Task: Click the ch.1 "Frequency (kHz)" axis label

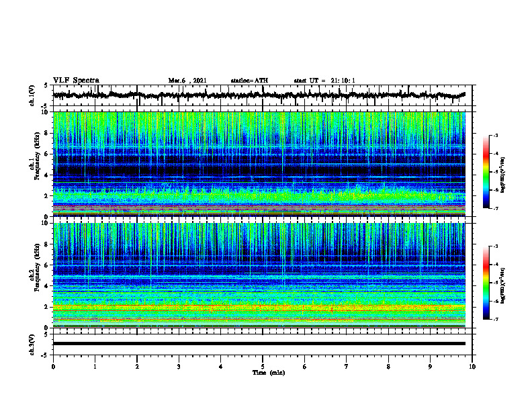Action: [37, 156]
